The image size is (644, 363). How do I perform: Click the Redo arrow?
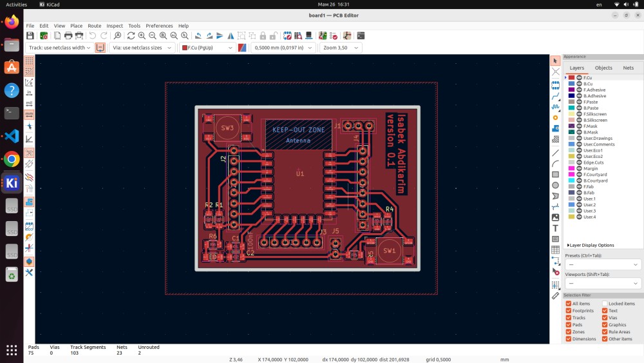104,35
